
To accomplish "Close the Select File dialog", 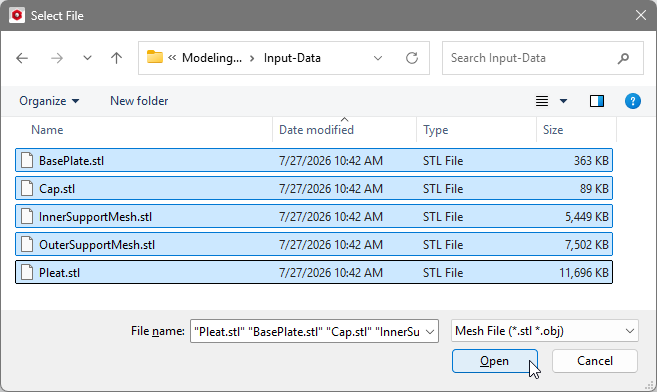I will pos(641,15).
